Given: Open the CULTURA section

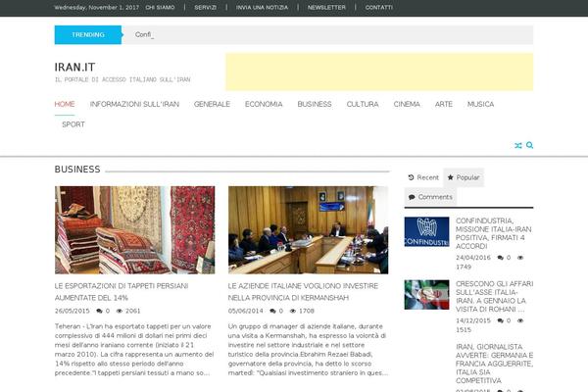Looking at the screenshot, I should [363, 104].
